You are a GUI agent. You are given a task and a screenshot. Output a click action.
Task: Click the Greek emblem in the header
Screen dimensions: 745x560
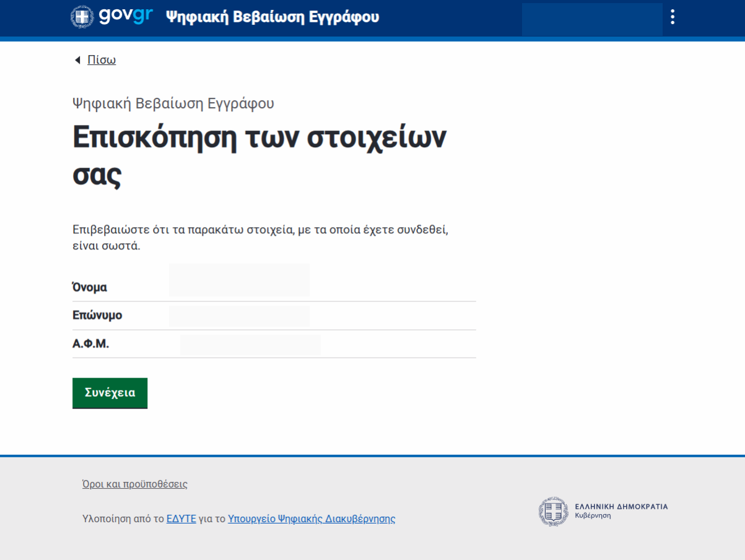click(82, 17)
